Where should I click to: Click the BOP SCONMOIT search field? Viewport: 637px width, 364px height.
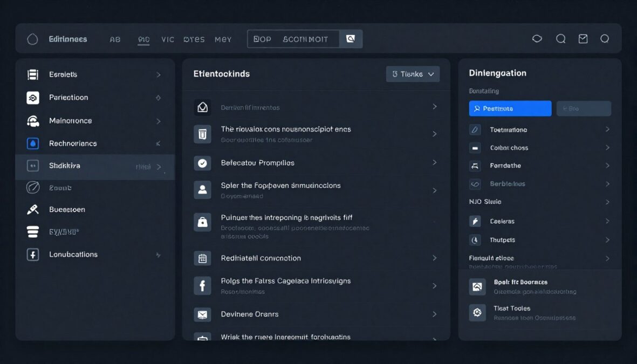293,39
